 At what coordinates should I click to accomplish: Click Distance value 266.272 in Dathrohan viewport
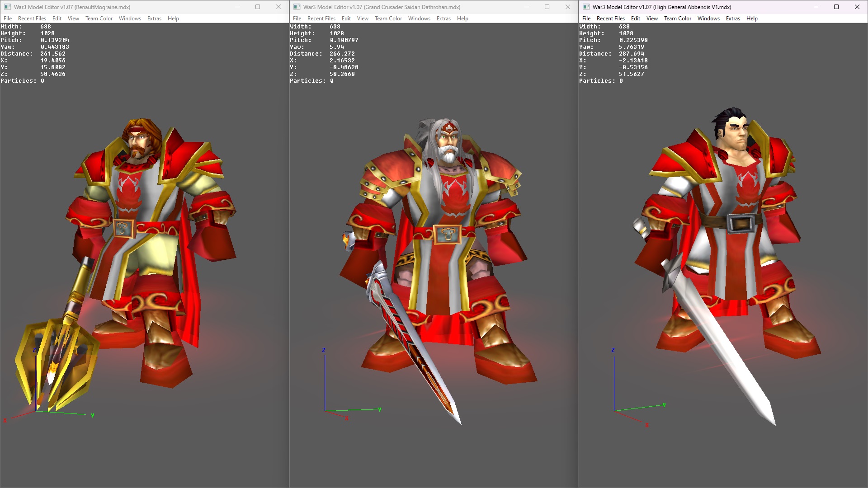tap(342, 54)
